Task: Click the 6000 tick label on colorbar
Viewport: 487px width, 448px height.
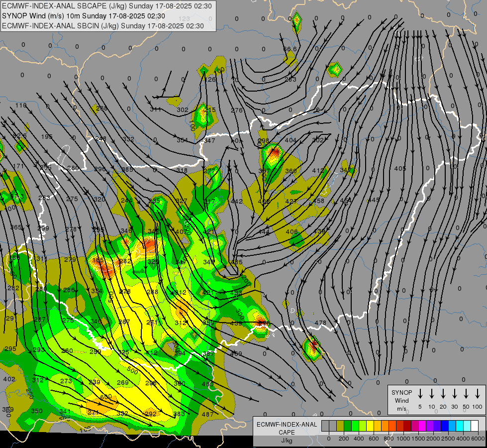Action: click(478, 439)
